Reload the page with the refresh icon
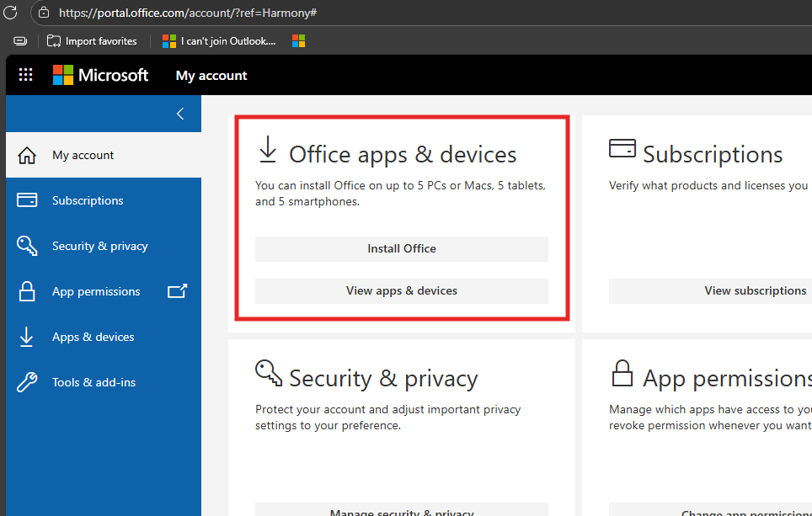Screen dimensions: 812x516 (x=10, y=13)
